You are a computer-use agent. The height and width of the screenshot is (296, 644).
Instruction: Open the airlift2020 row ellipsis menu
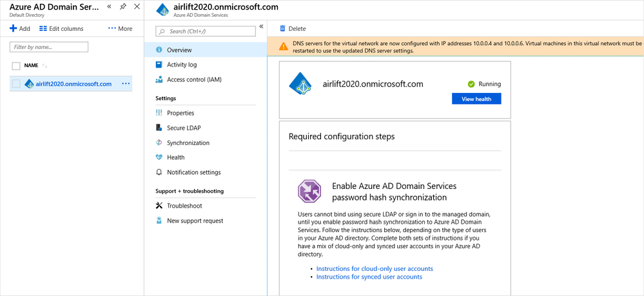pyautogui.click(x=125, y=84)
